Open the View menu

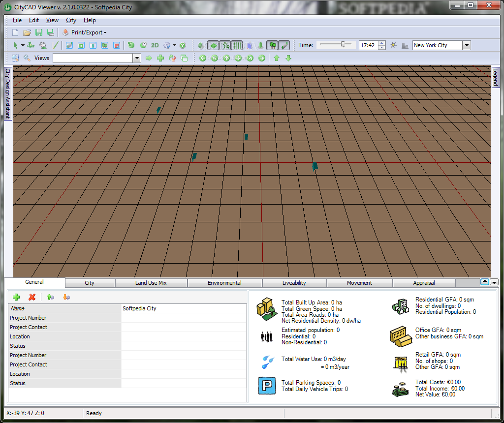pos(52,20)
